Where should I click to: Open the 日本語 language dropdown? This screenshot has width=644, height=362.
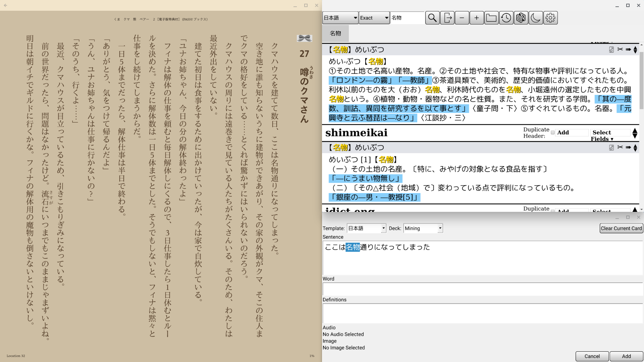340,18
